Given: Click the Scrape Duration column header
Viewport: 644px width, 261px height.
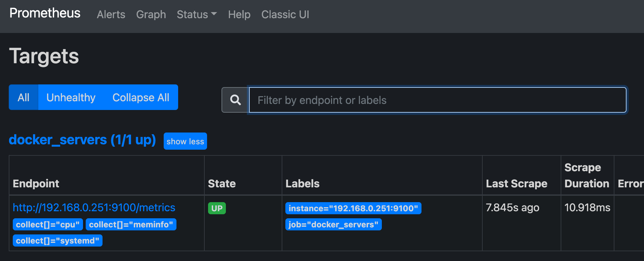Looking at the screenshot, I should 587,176.
